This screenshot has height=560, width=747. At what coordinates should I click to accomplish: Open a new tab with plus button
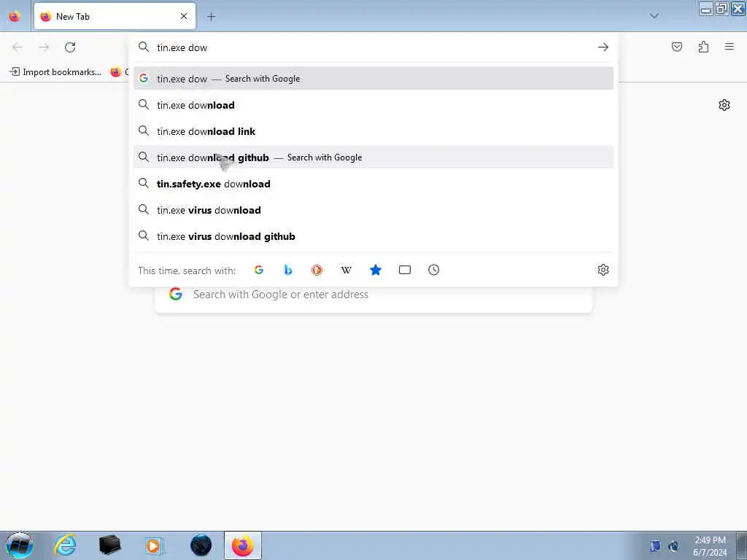(x=211, y=16)
